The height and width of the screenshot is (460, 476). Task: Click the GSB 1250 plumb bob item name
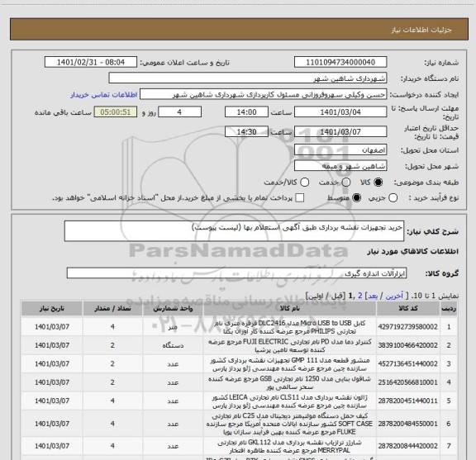(x=290, y=382)
